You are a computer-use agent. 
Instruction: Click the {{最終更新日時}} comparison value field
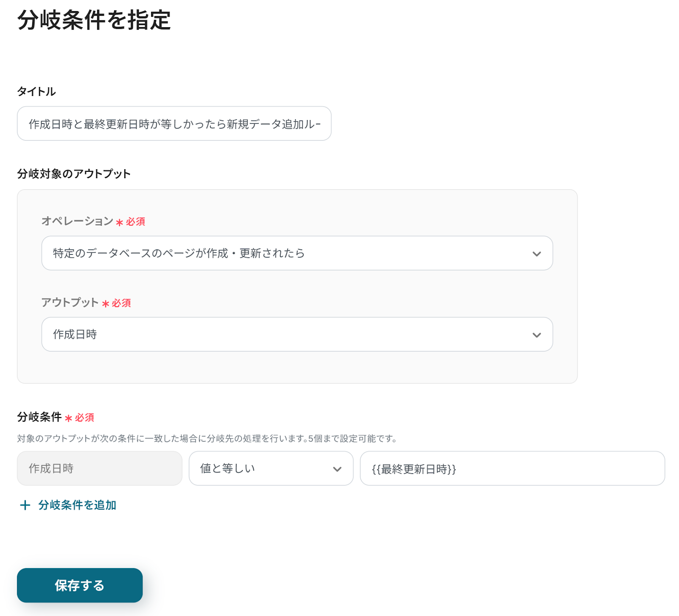(x=512, y=468)
